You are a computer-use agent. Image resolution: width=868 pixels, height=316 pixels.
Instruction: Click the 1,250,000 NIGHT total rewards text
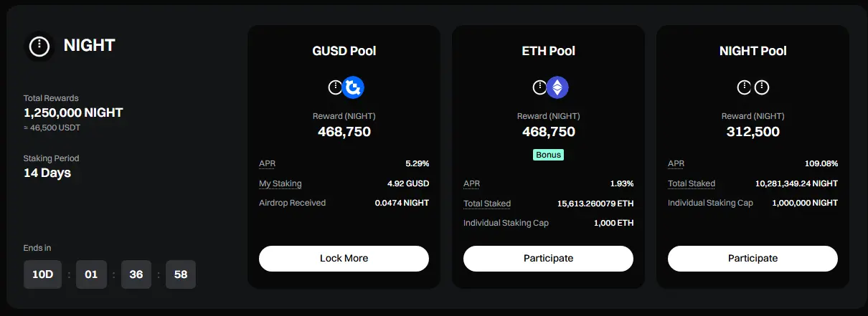pos(73,112)
